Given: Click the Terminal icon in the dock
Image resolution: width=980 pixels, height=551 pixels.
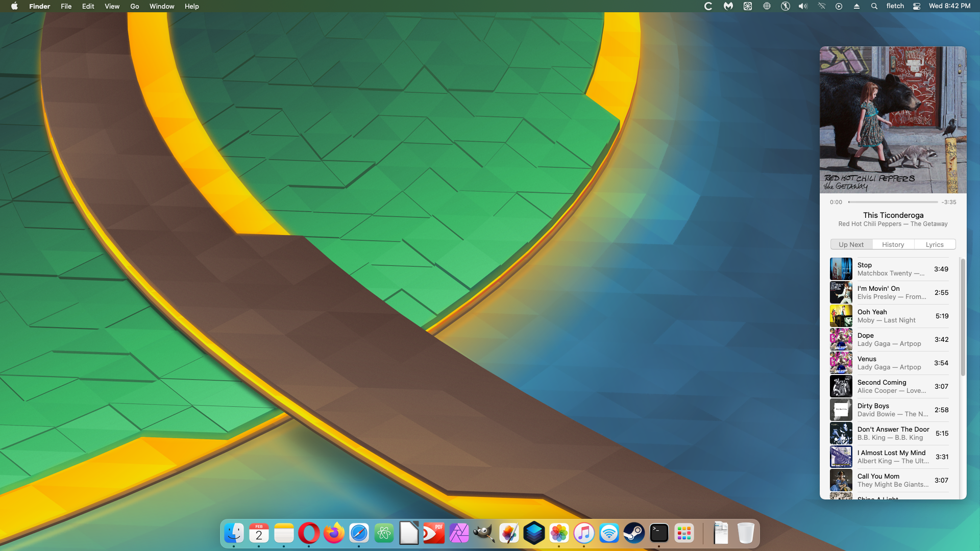Looking at the screenshot, I should coord(659,534).
